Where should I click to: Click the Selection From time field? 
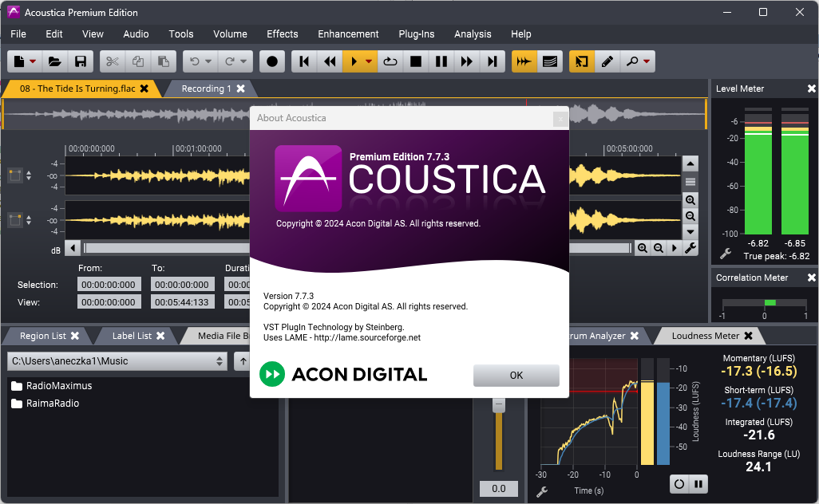(109, 285)
